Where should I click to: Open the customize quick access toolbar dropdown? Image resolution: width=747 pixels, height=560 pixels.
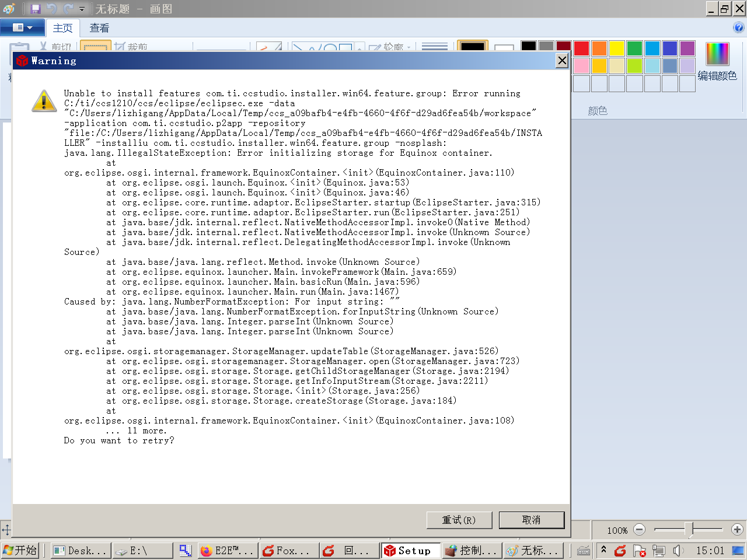(x=82, y=9)
